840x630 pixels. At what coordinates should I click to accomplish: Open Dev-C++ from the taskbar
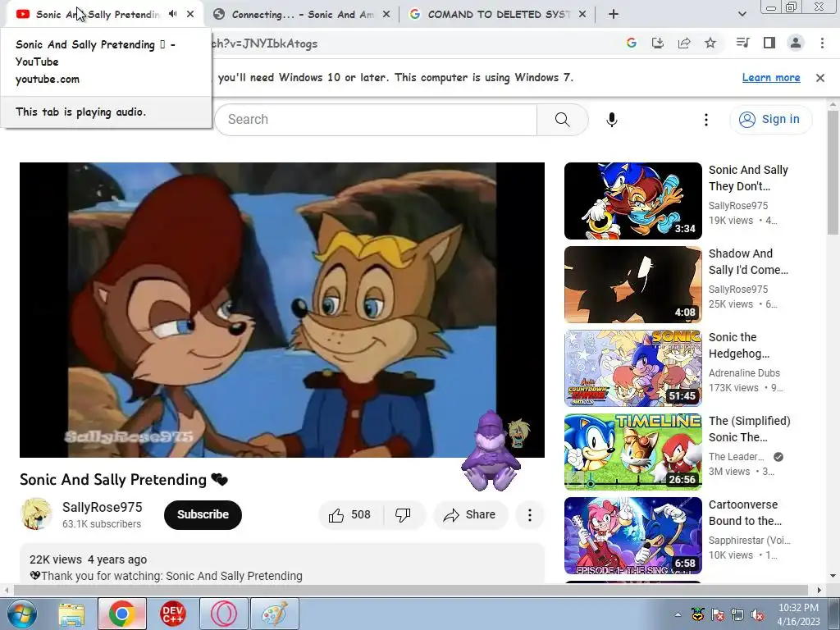(x=173, y=614)
